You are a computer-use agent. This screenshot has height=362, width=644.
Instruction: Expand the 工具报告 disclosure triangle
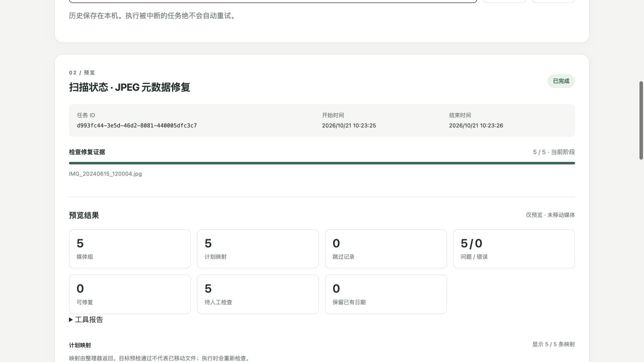coord(71,320)
